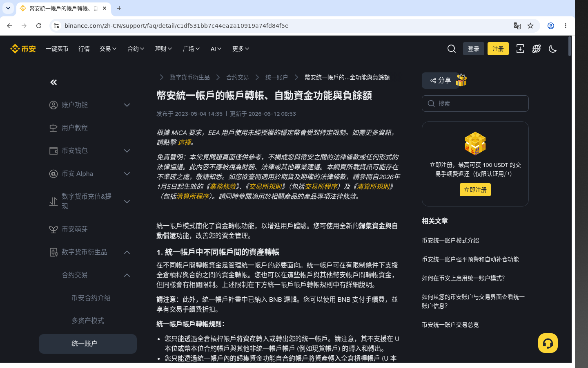Select 币安合约介绍 in sidebar

(x=91, y=298)
